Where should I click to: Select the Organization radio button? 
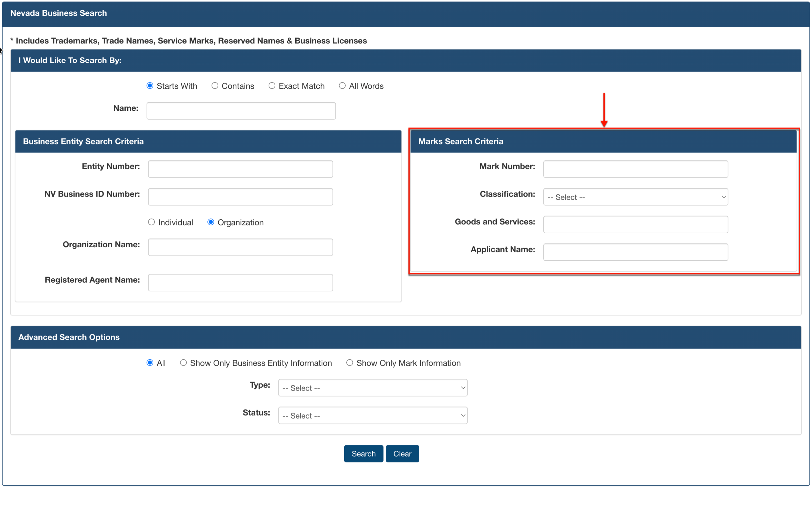[x=211, y=222]
